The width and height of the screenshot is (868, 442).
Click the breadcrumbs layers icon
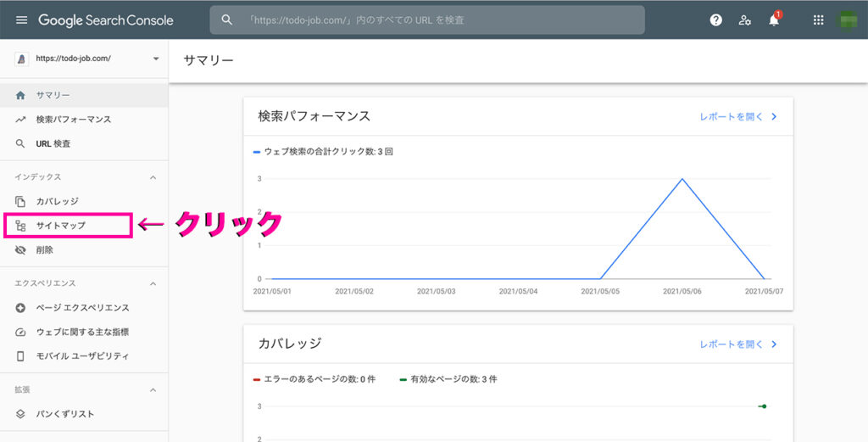point(20,414)
